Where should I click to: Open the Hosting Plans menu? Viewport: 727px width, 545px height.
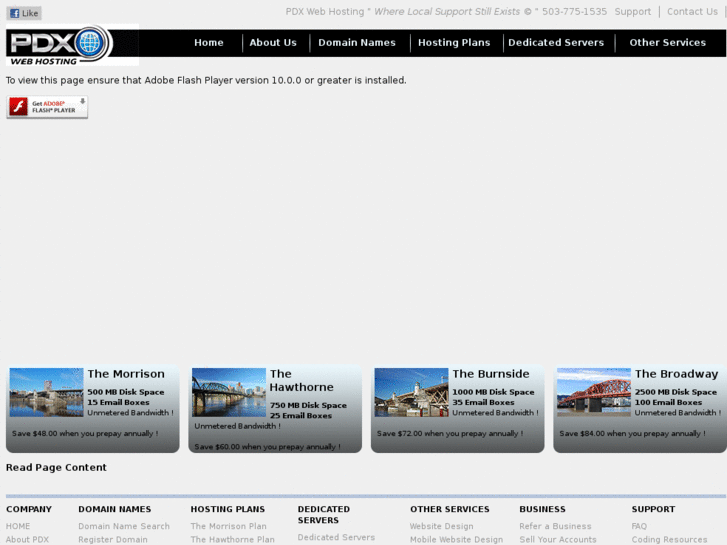[x=454, y=43]
